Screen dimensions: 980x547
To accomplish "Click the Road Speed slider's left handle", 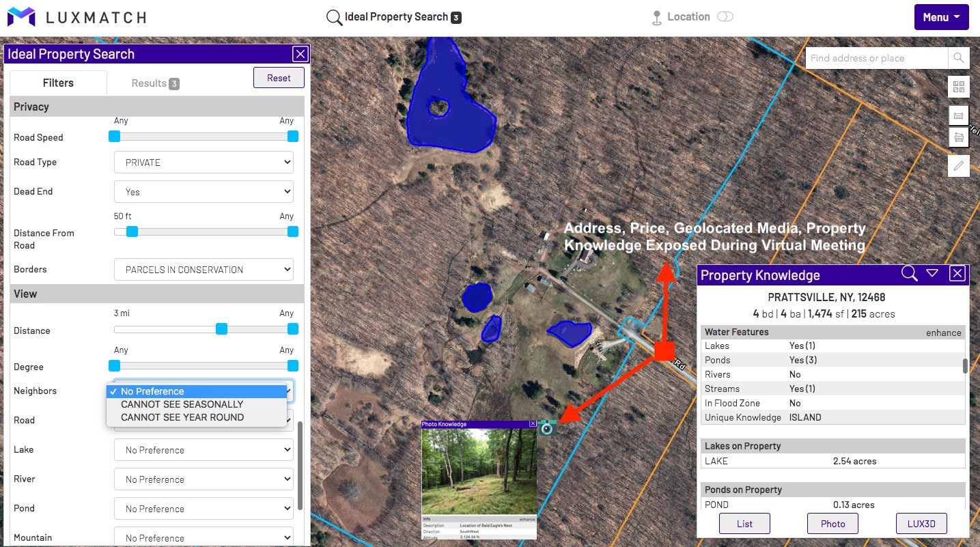I will click(x=115, y=137).
